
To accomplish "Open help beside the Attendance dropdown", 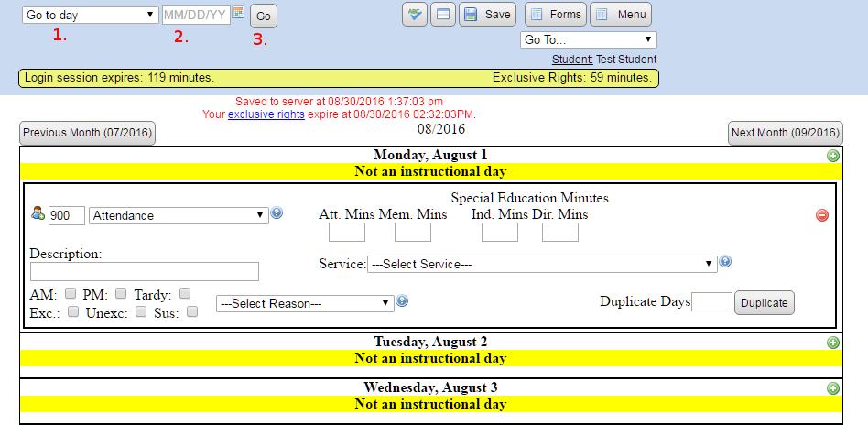I will [x=277, y=213].
